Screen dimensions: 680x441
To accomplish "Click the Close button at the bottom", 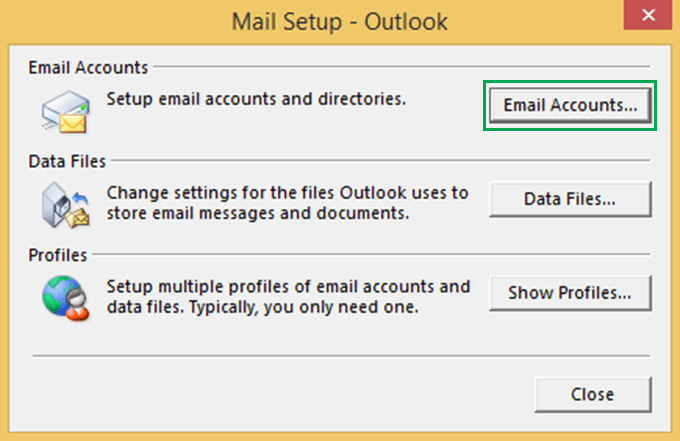I will pyautogui.click(x=592, y=393).
